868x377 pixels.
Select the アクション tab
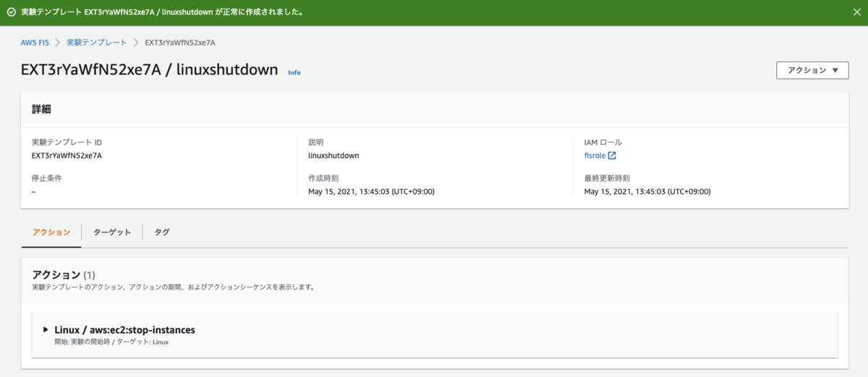[x=51, y=232]
